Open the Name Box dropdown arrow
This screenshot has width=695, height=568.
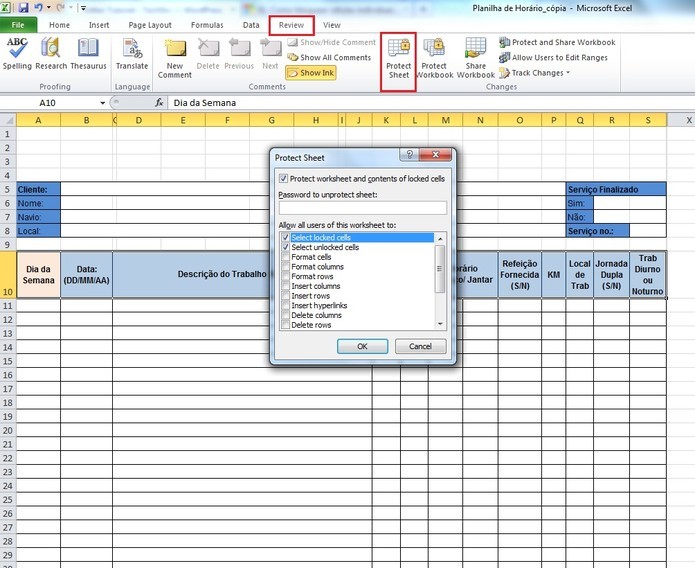click(x=102, y=103)
